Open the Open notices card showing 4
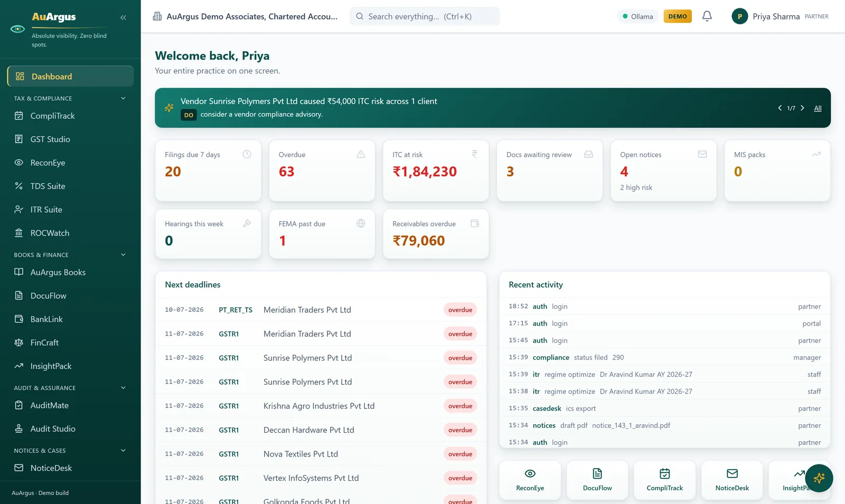Viewport: 845px width, 504px height. coord(663,170)
